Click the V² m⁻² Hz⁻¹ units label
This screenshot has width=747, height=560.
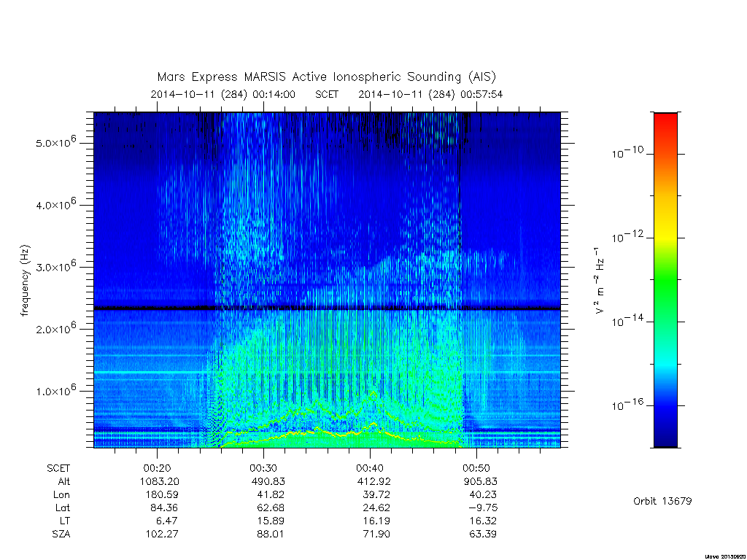(600, 280)
